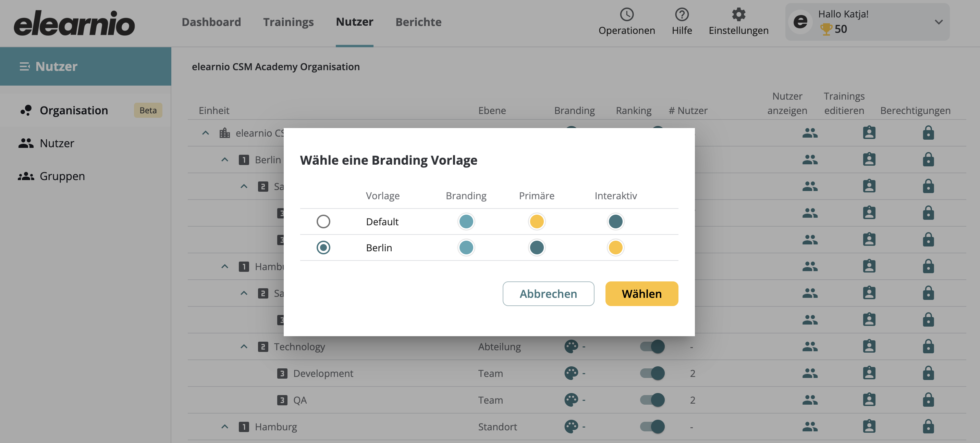Click the Beta badge next to Organisation

coord(148,110)
